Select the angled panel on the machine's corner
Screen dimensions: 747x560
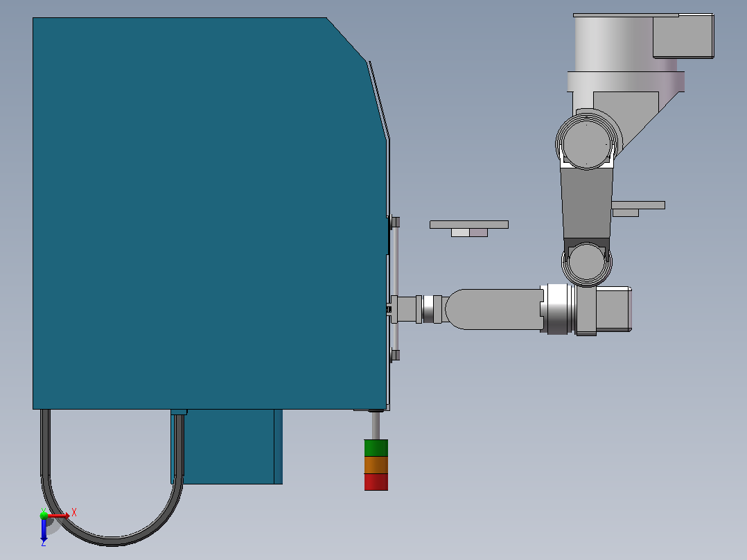click(379, 100)
